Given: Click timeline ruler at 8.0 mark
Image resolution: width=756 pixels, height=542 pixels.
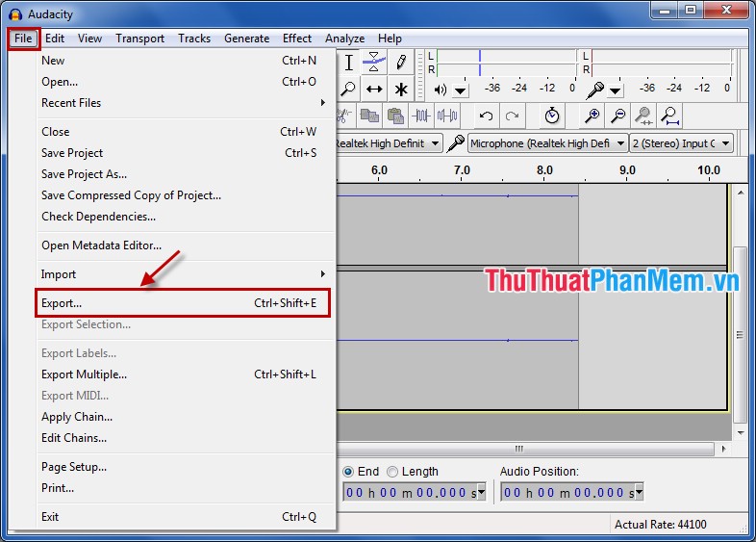Looking at the screenshot, I should tap(544, 170).
